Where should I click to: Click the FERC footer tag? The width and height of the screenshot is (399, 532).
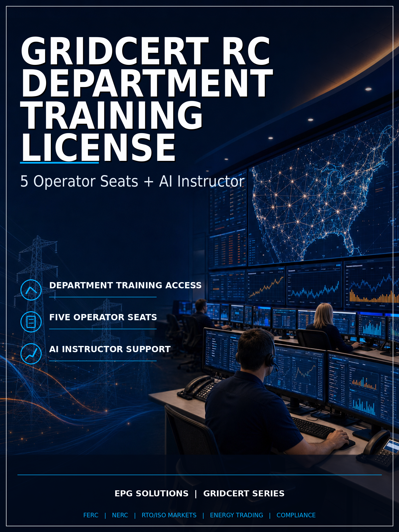[91, 515]
